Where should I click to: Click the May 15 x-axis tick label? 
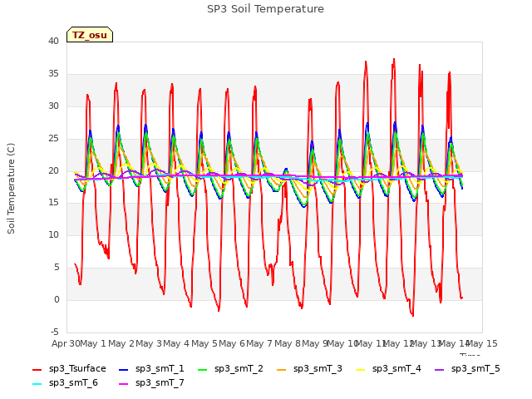pos(482,343)
